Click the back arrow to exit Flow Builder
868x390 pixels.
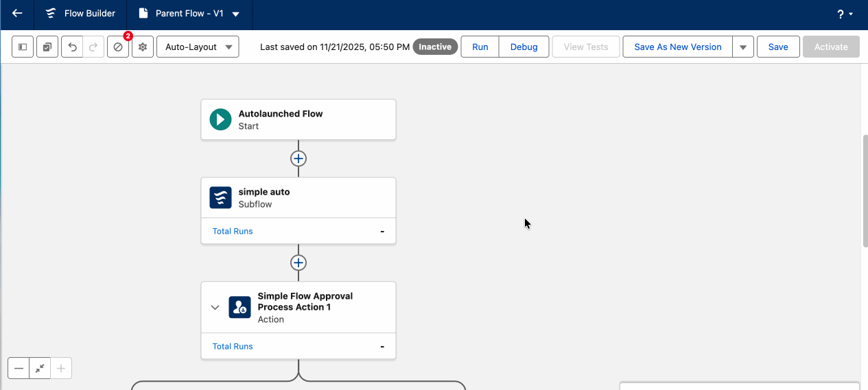(17, 14)
